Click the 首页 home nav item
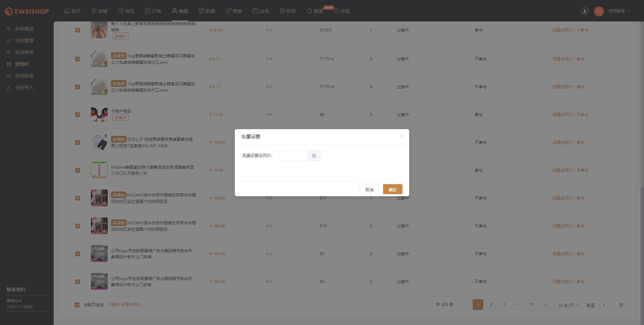The image size is (644, 325). point(72,11)
